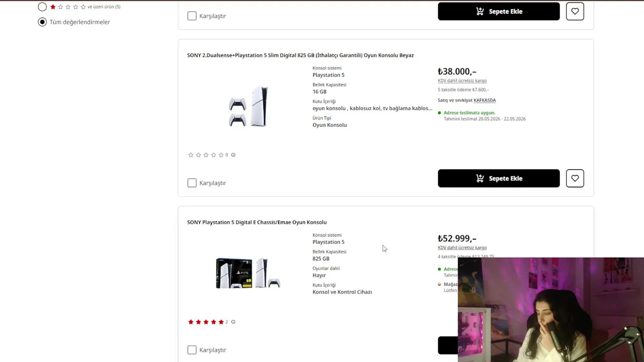
Task: Open the white PS5 with two controllers thumbnail
Action: click(248, 107)
